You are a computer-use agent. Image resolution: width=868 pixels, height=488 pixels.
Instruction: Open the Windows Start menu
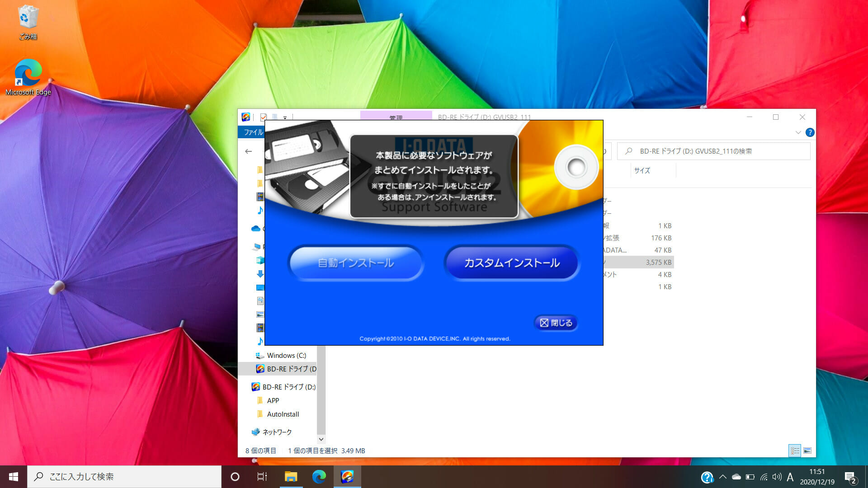(x=14, y=477)
